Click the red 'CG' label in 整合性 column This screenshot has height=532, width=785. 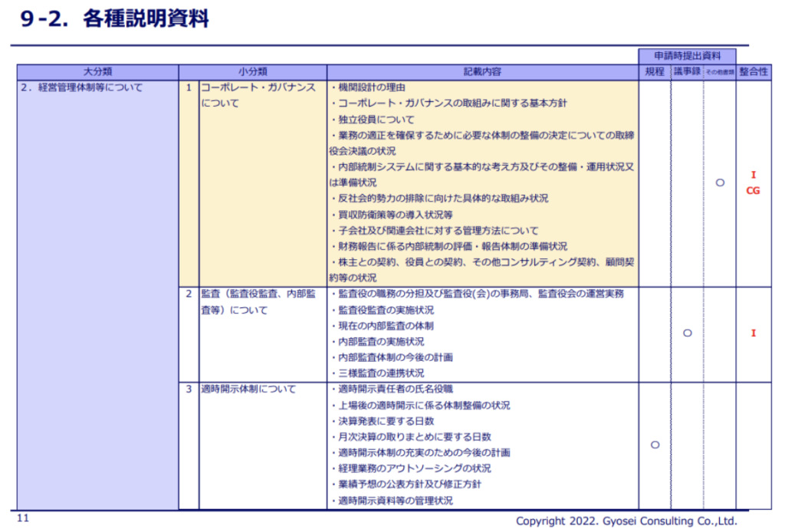pyautogui.click(x=753, y=191)
